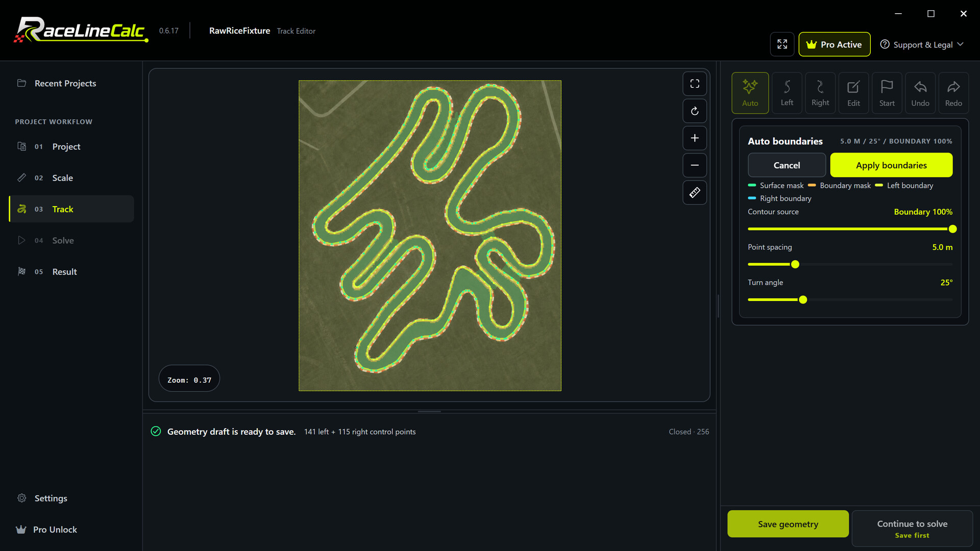Toggle the Surface mask legend item
The height and width of the screenshot is (551, 980).
click(776, 185)
